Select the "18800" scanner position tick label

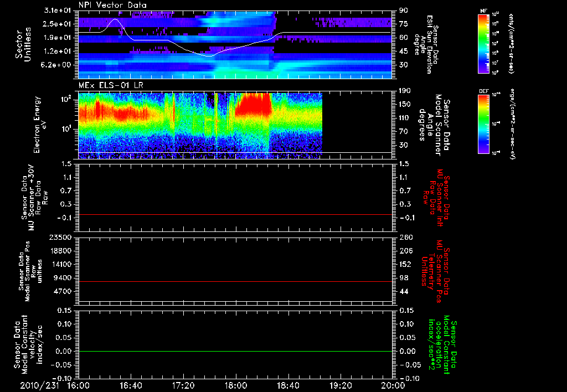pos(61,251)
